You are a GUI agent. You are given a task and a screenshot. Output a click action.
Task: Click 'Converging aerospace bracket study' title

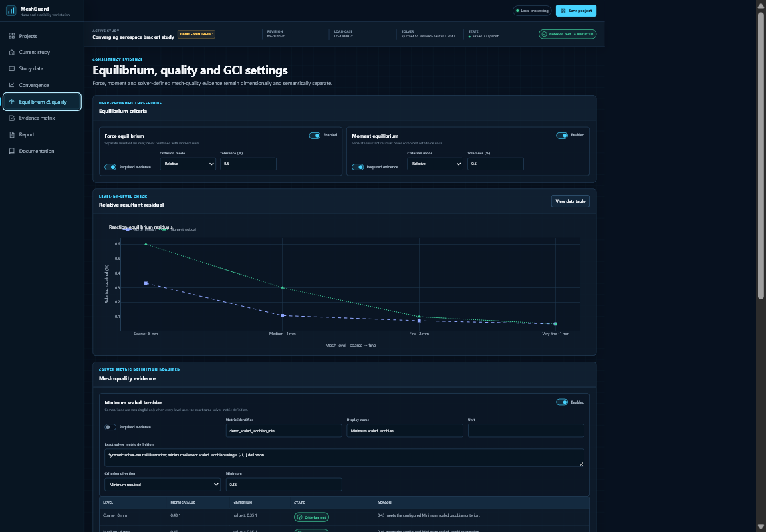133,37
